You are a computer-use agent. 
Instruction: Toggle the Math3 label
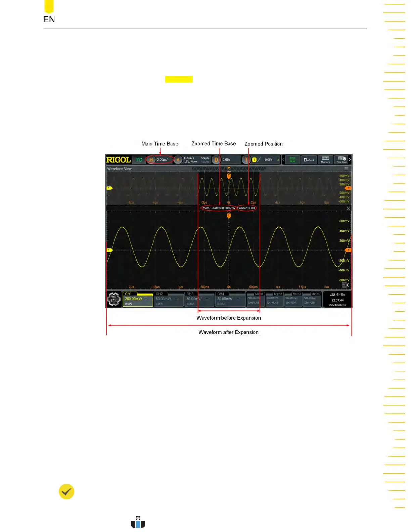click(297, 294)
